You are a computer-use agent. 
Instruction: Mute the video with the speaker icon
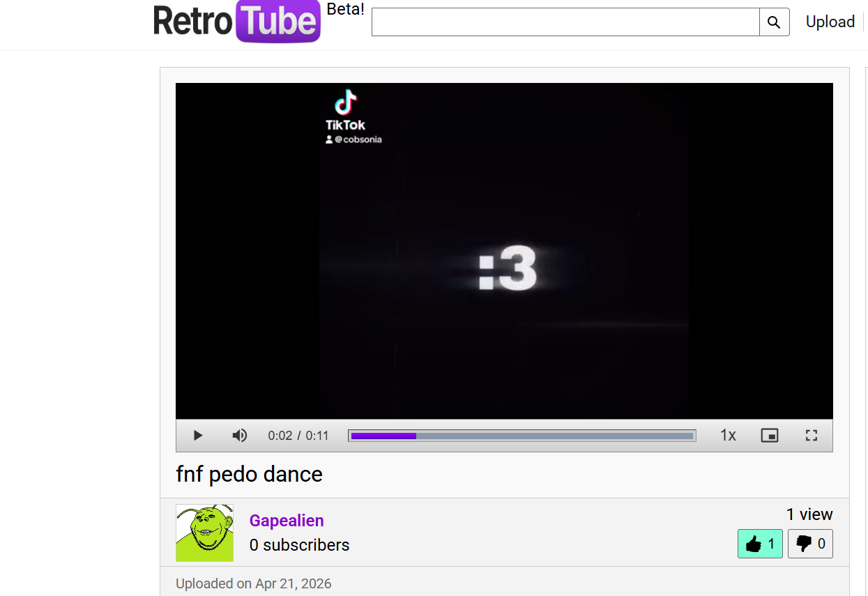[x=240, y=436]
